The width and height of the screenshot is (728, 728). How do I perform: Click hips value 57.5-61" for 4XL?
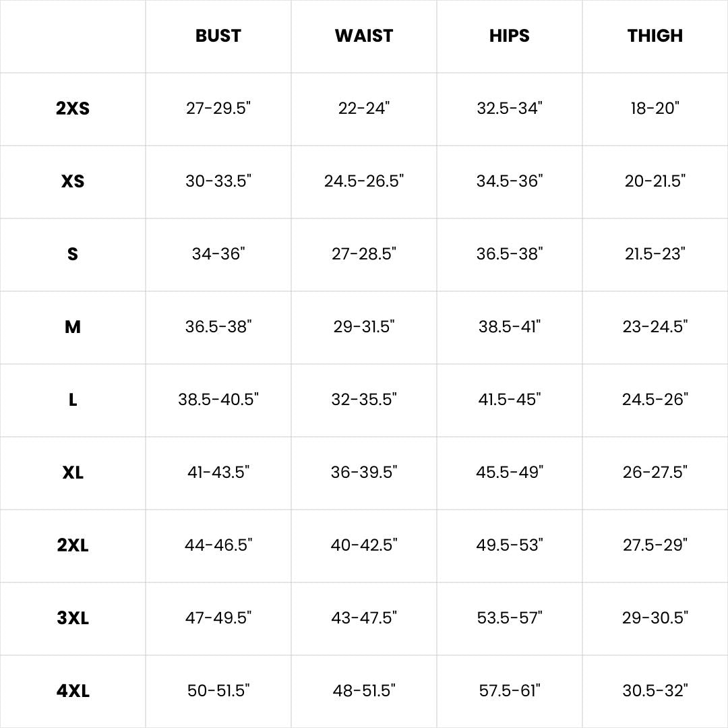point(510,691)
